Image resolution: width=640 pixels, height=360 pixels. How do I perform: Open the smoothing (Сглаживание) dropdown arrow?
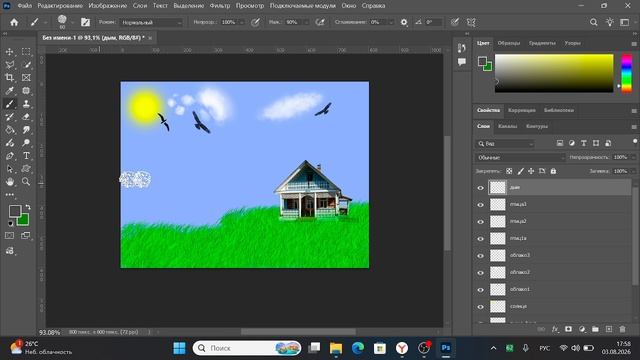391,22
